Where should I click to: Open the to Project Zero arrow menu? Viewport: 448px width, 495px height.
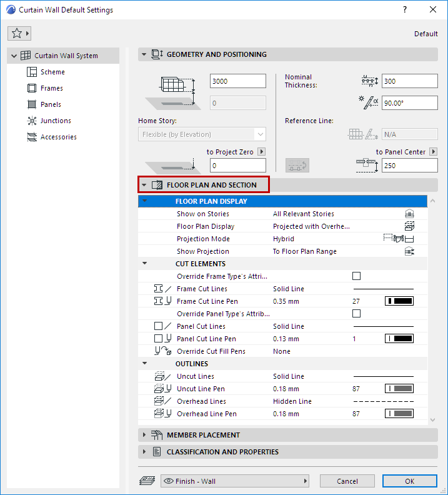point(262,152)
